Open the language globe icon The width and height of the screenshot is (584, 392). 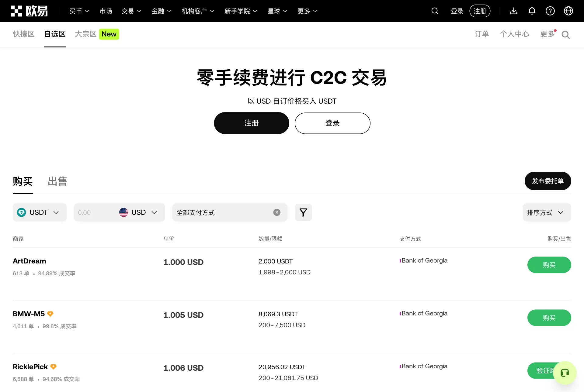568,11
